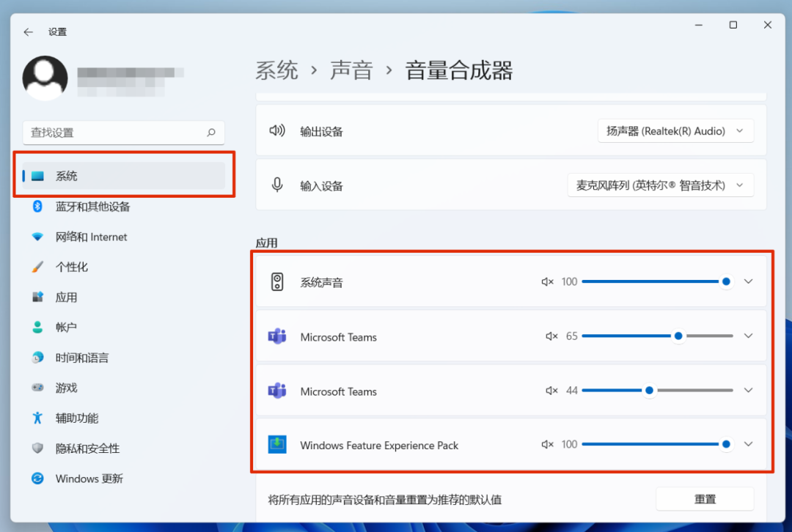
Task: Expand the Teams row with volume 65
Action: (749, 336)
